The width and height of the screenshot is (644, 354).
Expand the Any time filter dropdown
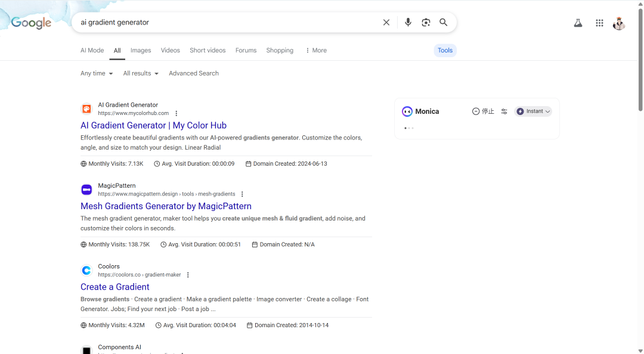pos(97,73)
